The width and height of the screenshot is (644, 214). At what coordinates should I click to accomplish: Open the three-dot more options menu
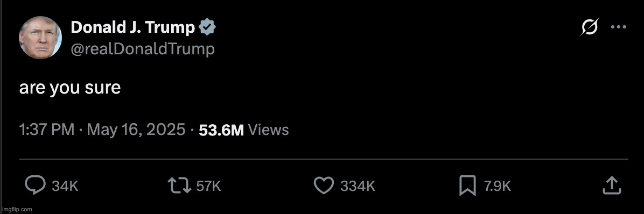[x=619, y=27]
